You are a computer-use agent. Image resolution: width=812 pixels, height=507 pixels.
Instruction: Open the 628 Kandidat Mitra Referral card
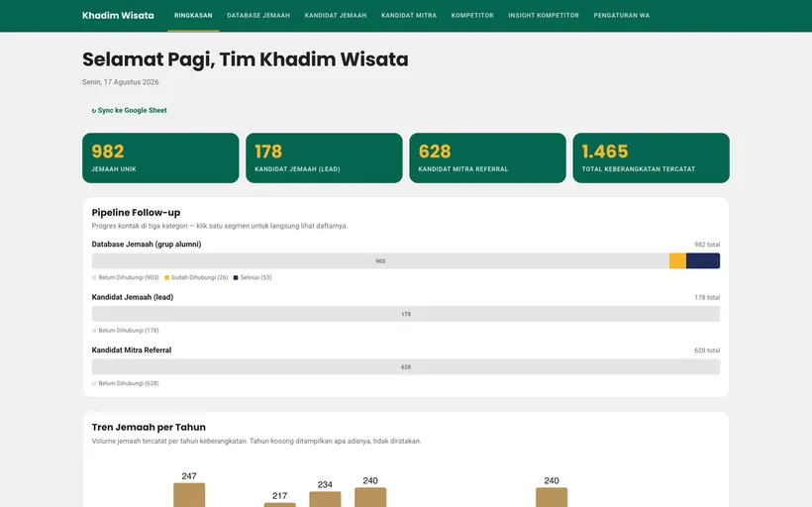(x=487, y=158)
